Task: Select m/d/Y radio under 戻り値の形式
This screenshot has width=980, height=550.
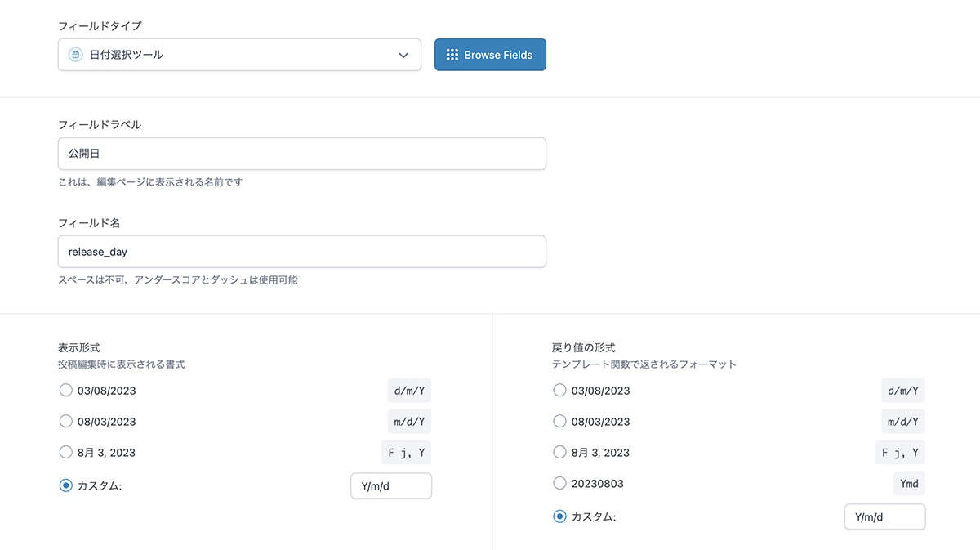Action: [559, 422]
